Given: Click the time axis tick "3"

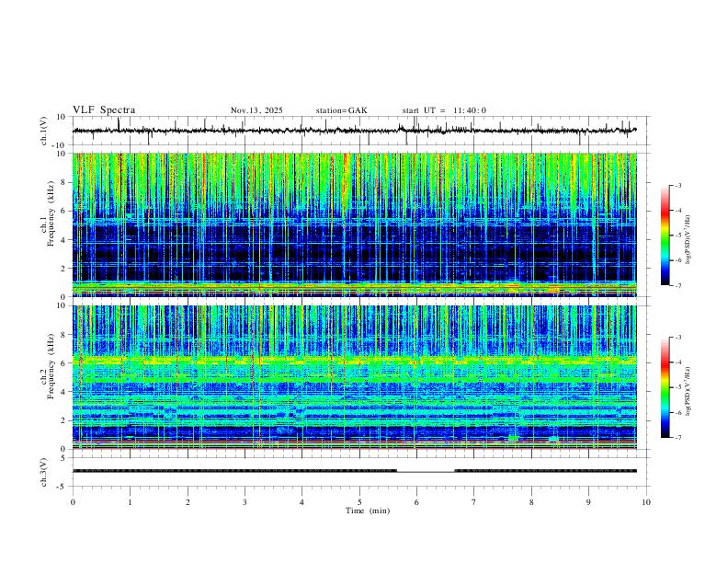Looking at the screenshot, I should coord(245,502).
